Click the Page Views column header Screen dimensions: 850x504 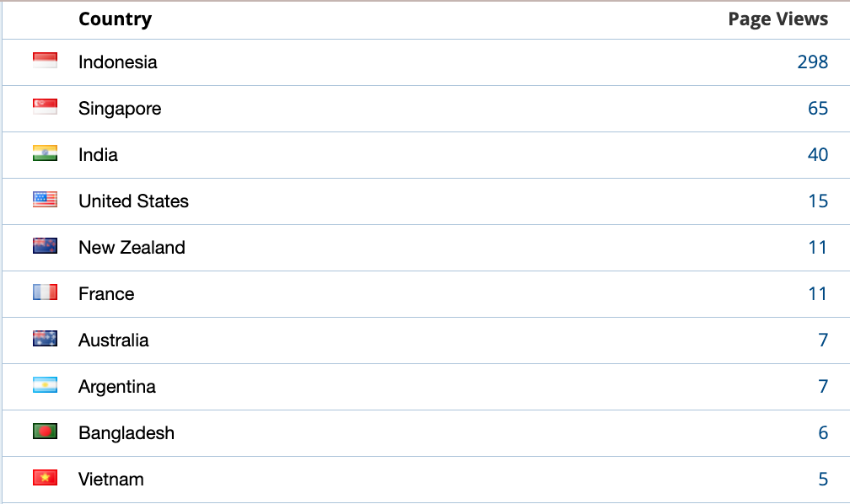[x=777, y=19]
